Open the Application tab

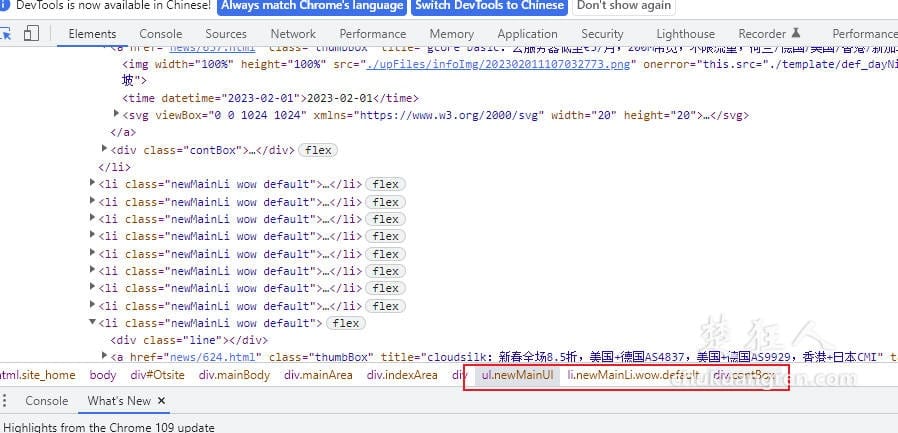pos(527,34)
